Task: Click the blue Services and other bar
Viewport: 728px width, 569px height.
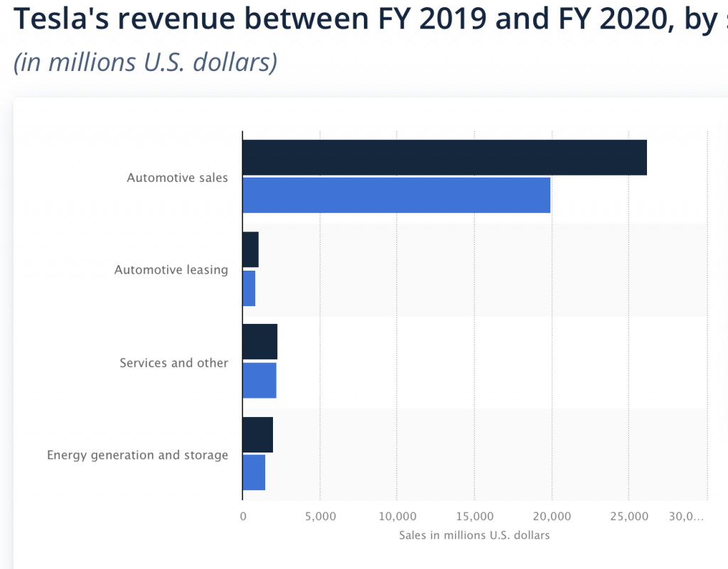Action: (x=259, y=380)
